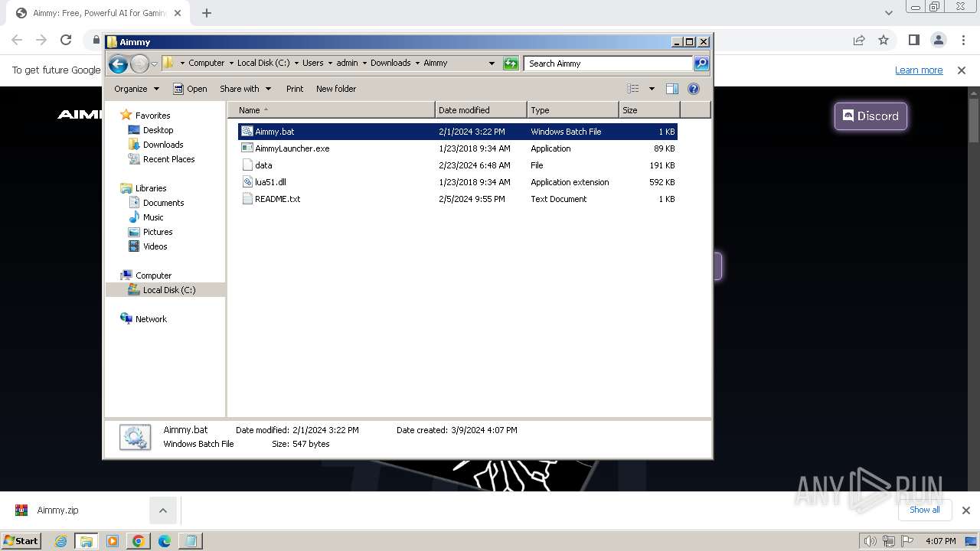Click the Explorer Forward arrow button

(139, 64)
